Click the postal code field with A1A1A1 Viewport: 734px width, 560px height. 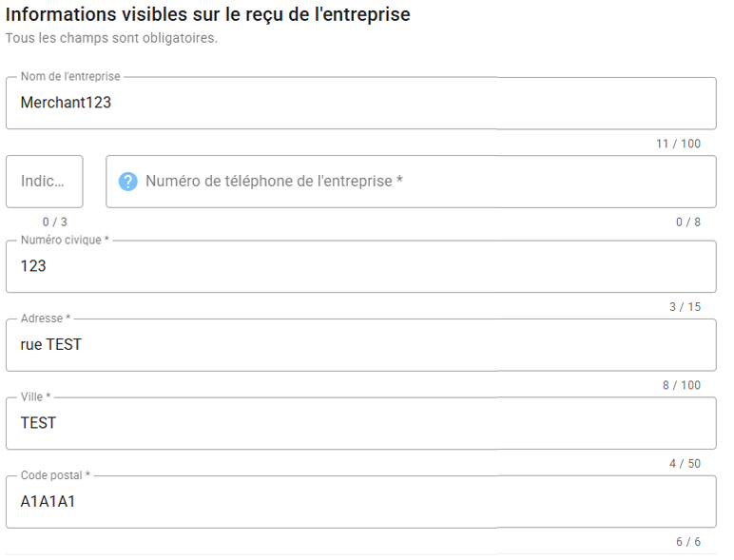(x=361, y=501)
